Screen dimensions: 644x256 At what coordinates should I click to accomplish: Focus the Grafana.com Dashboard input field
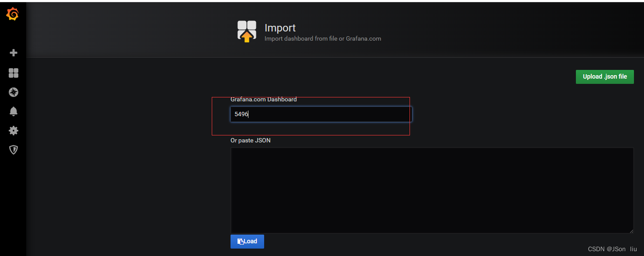pyautogui.click(x=321, y=114)
